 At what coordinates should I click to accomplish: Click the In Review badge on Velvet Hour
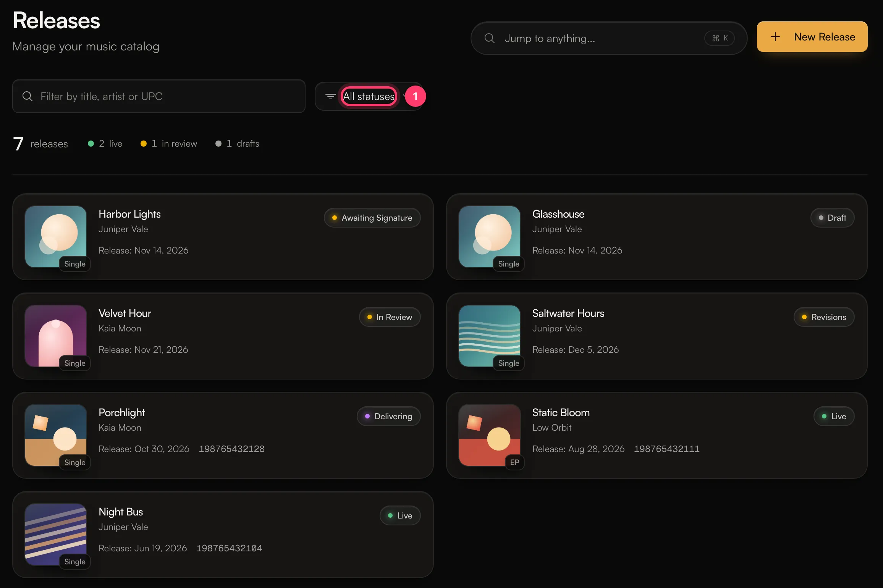pos(390,317)
